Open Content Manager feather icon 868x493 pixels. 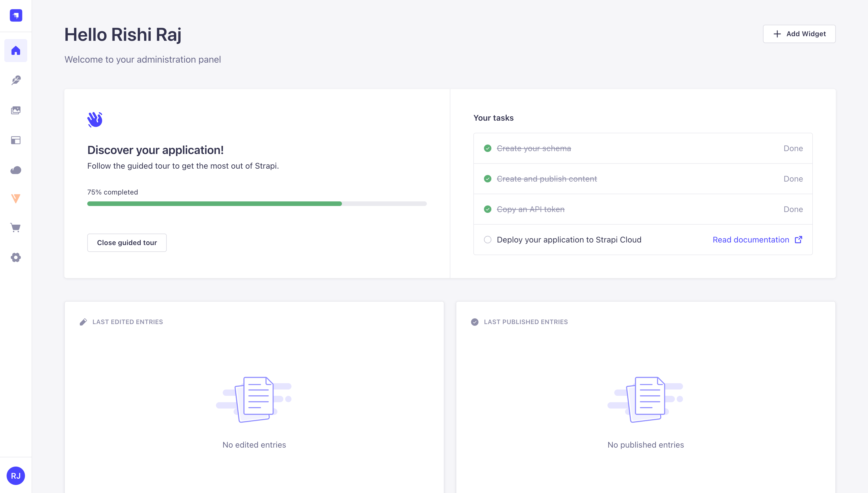tap(16, 80)
